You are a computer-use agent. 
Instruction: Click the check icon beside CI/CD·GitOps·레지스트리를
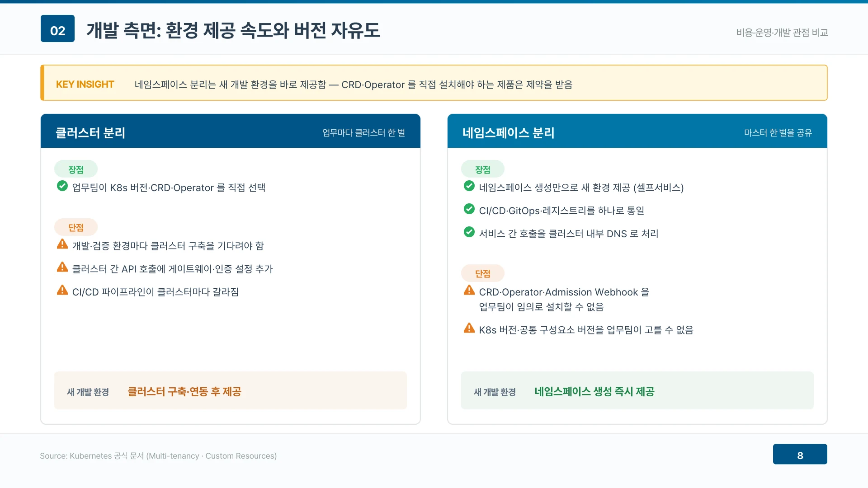pyautogui.click(x=469, y=209)
